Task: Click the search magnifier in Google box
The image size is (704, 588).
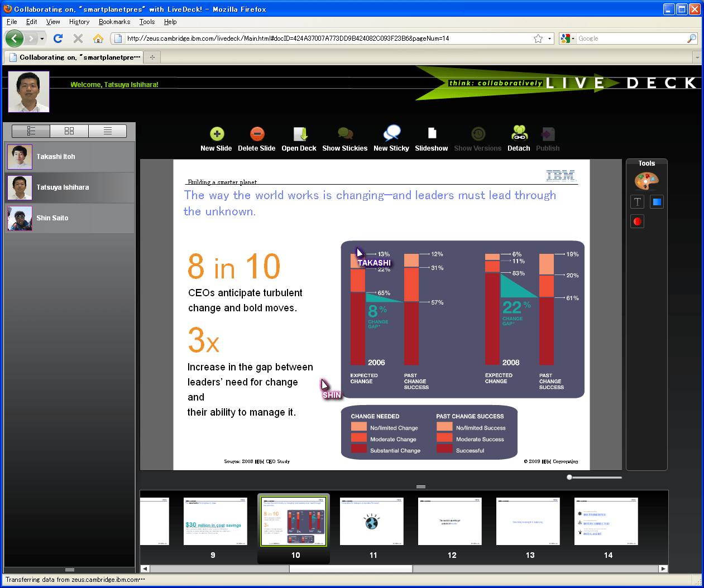Action: [692, 38]
